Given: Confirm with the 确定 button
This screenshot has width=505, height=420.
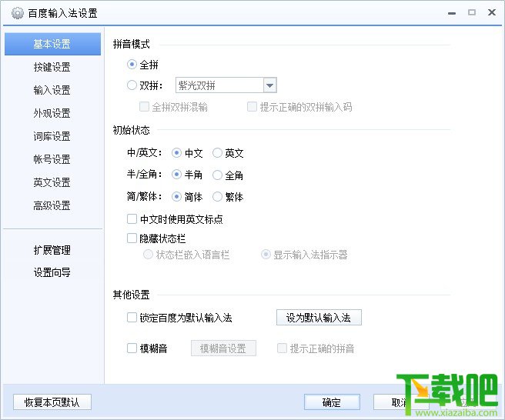Looking at the screenshot, I should 332,402.
